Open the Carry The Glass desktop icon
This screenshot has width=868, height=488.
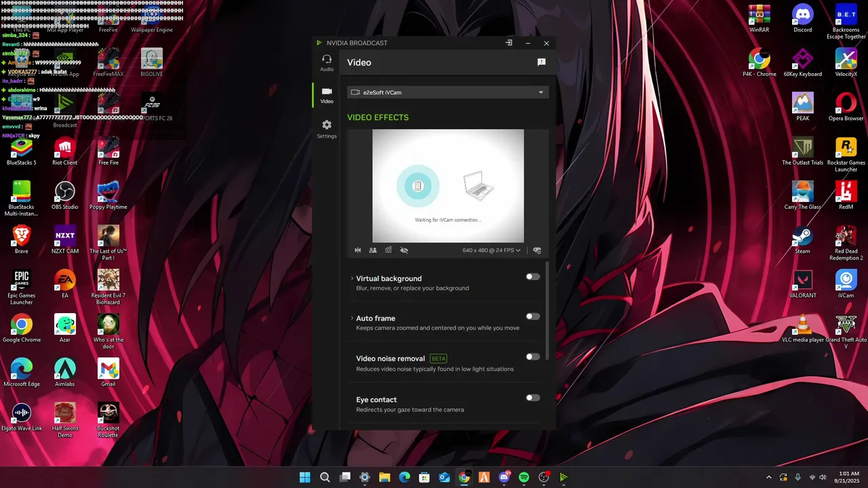point(803,196)
